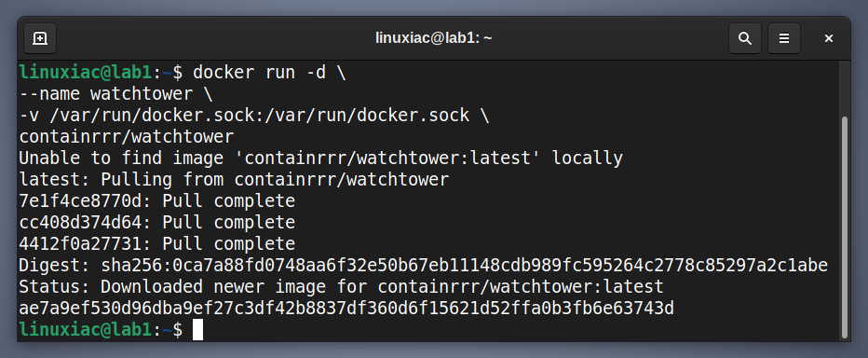Click the search magnifier icon

[745, 38]
